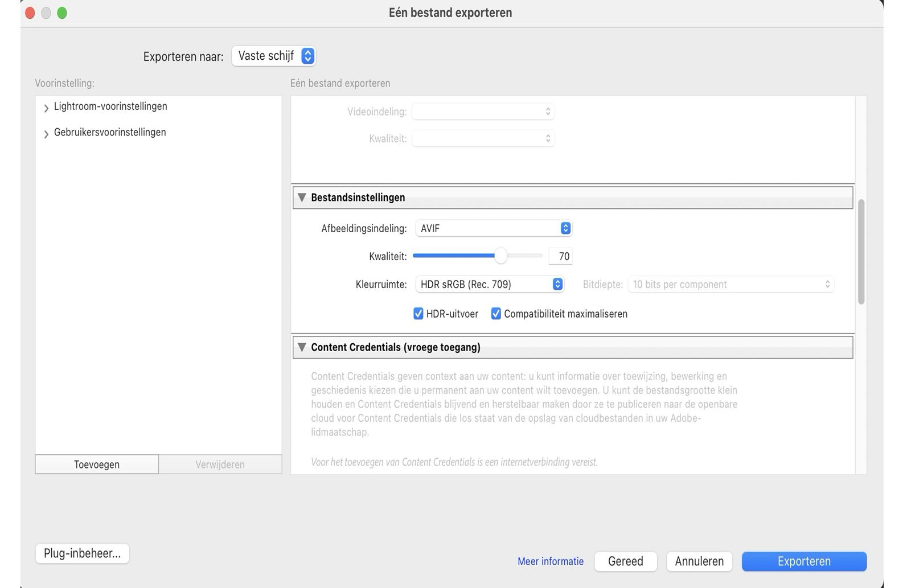The height and width of the screenshot is (588, 911).
Task: Open Exporteren naar Vaste schijf dropdown
Action: pos(274,56)
